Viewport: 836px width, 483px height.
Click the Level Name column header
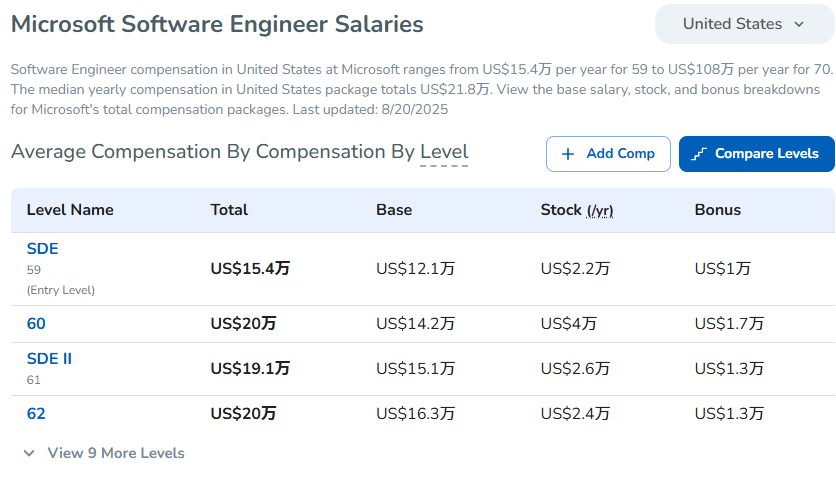pos(70,210)
